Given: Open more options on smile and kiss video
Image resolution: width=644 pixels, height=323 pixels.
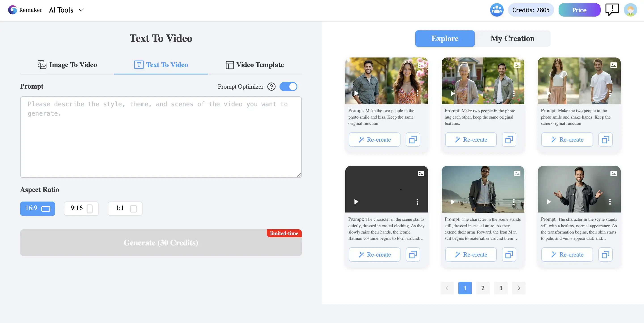Looking at the screenshot, I should pyautogui.click(x=417, y=93).
